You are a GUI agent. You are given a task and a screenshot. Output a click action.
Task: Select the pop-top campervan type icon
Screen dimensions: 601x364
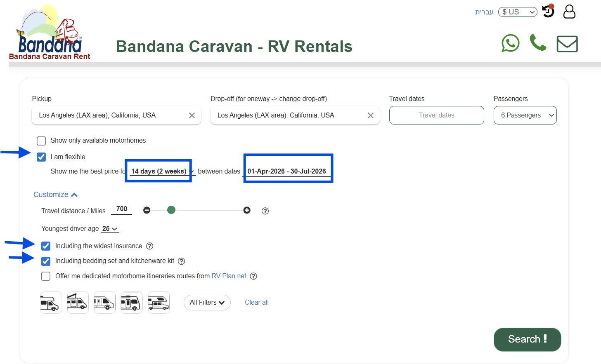tap(78, 302)
